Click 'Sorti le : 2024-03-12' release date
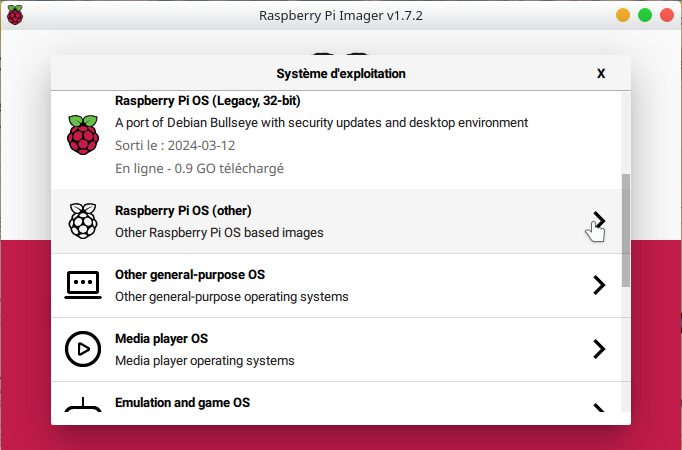The height and width of the screenshot is (450, 682). pyautogui.click(x=175, y=146)
